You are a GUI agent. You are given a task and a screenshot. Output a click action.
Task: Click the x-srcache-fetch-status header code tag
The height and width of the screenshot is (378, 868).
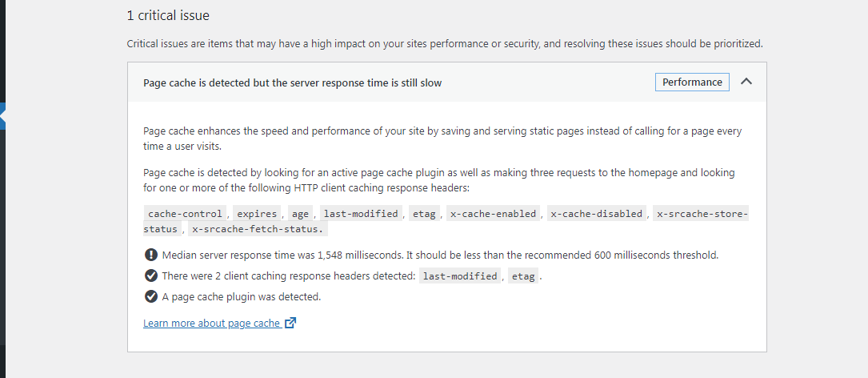[x=258, y=229]
